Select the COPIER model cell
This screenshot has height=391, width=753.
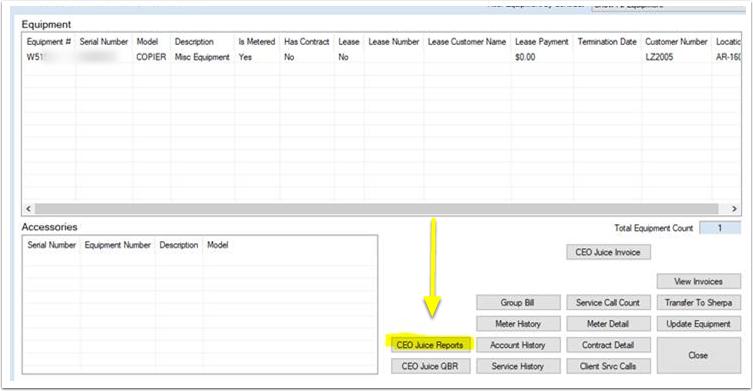tap(151, 57)
